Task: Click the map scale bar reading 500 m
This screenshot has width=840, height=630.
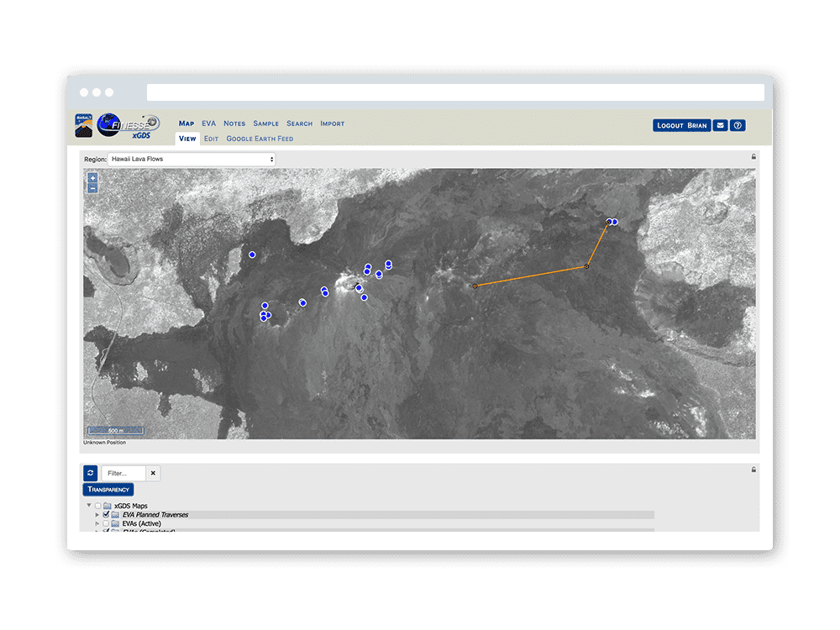Action: (x=116, y=431)
